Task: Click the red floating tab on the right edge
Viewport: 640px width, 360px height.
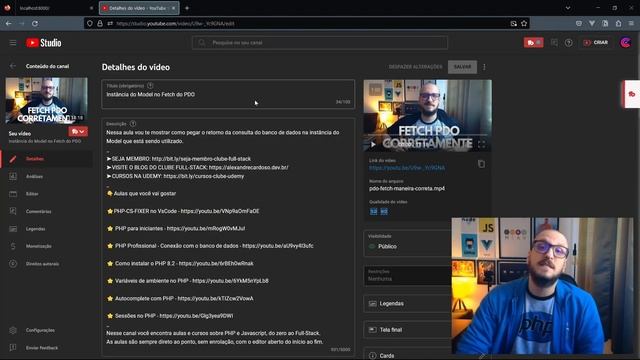Action: pyautogui.click(x=632, y=94)
